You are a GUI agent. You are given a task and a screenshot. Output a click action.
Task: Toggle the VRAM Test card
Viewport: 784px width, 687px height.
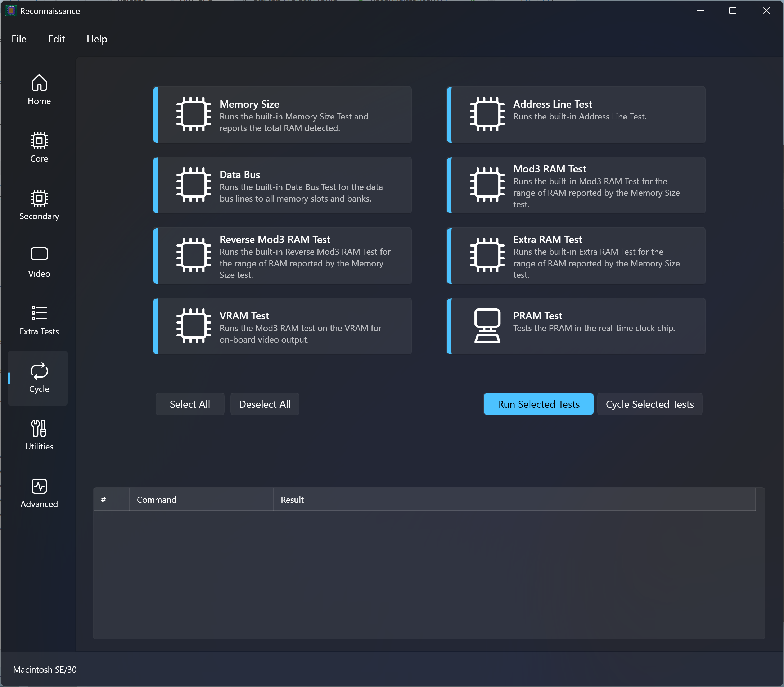[283, 326]
